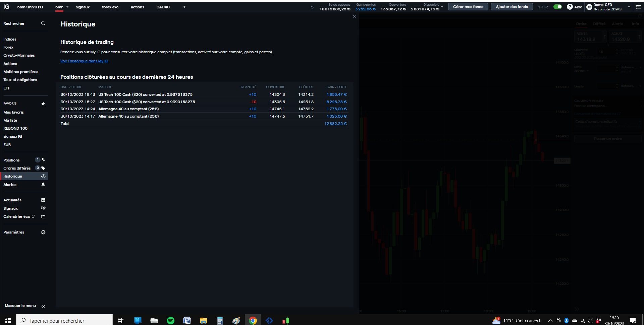Switch to the forex exo workspace tab
The height and width of the screenshot is (325, 644).
pyautogui.click(x=110, y=7)
